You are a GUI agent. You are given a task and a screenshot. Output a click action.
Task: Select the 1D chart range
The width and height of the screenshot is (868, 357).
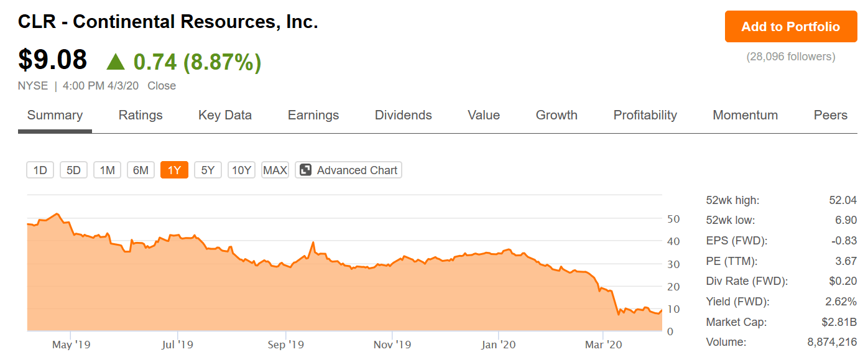[x=40, y=170]
